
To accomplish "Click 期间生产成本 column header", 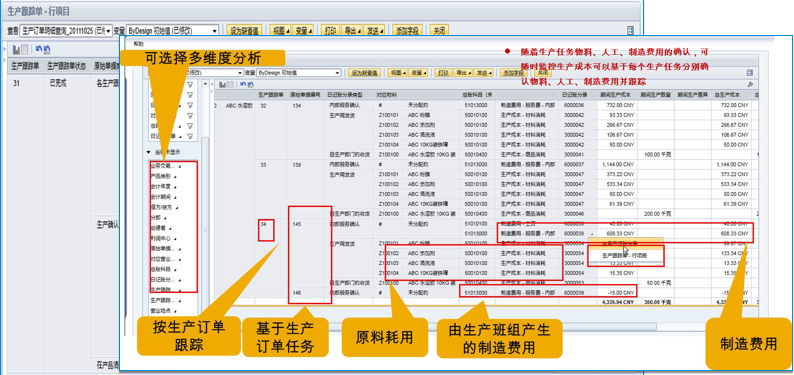I will pyautogui.click(x=617, y=95).
